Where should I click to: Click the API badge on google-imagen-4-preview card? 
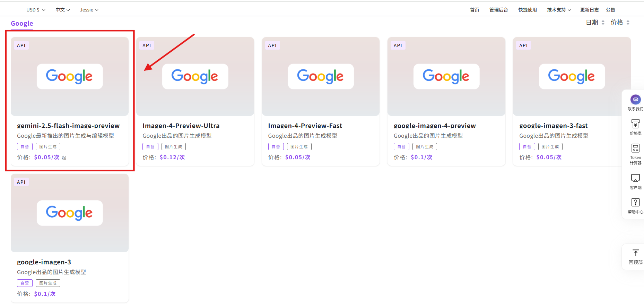(x=398, y=45)
